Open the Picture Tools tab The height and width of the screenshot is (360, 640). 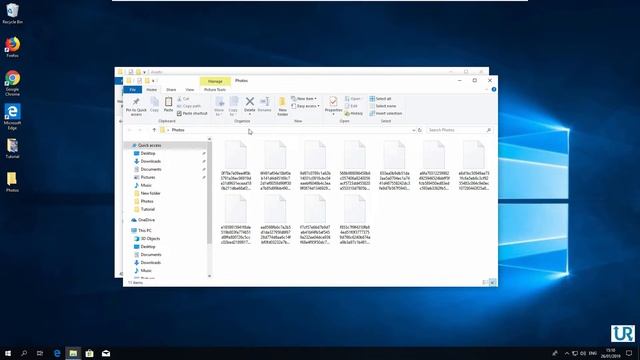pos(215,89)
